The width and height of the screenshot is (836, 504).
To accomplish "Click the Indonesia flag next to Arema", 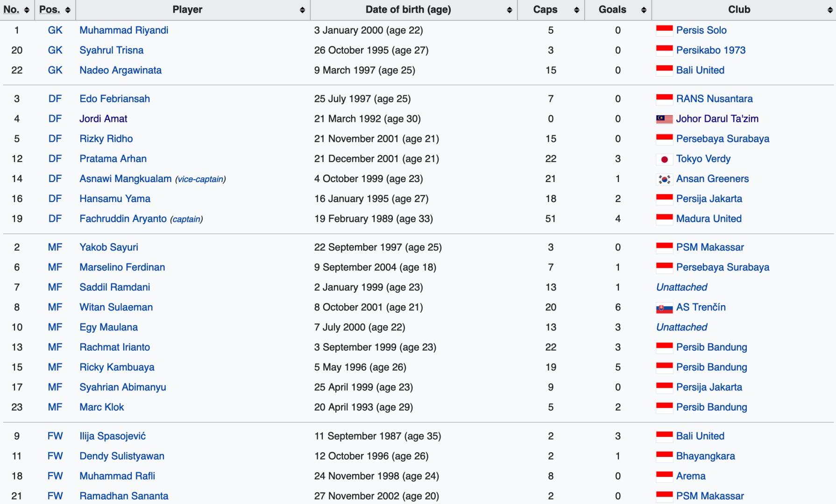I will (x=664, y=476).
